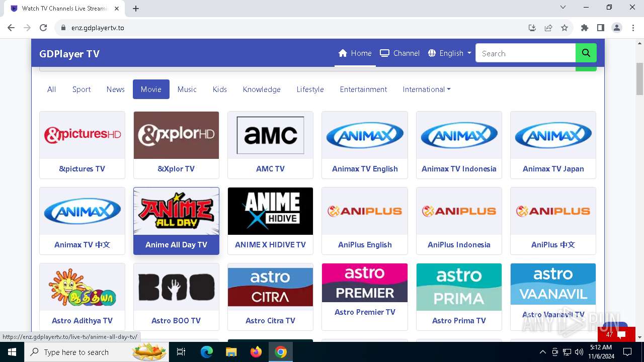The width and height of the screenshot is (644, 362).
Task: Click in the site Search field
Action: [x=525, y=53]
